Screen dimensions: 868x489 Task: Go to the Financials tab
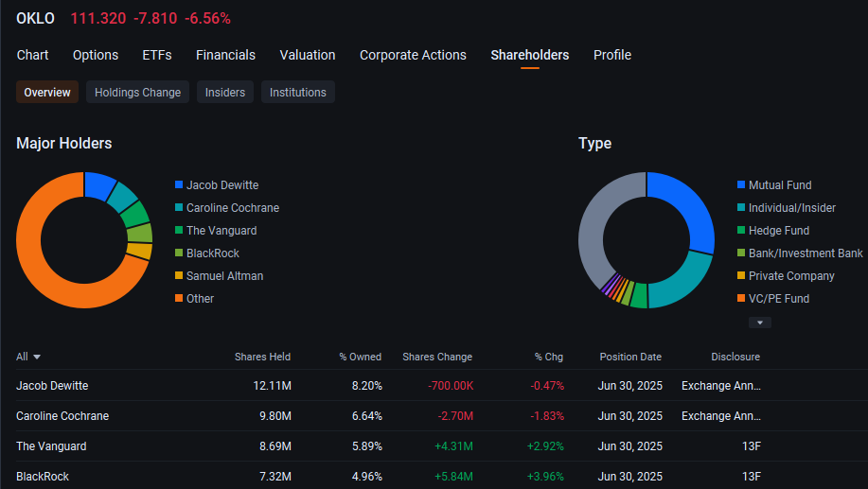click(x=225, y=55)
